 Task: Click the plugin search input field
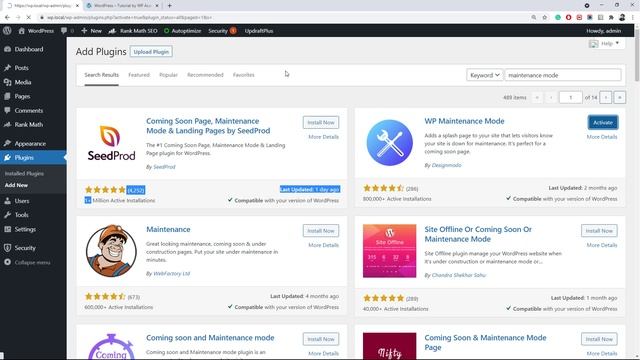coord(563,75)
